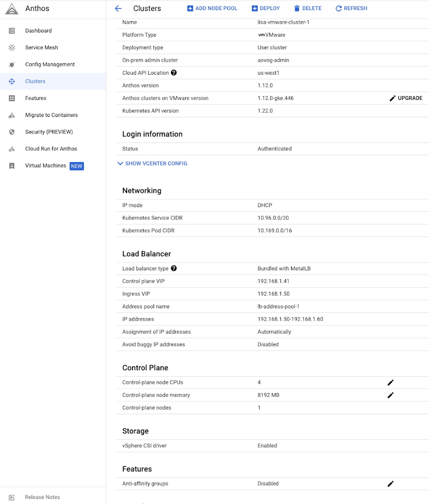This screenshot has height=504, width=429.
Task: Click the Clusters page title
Action: (x=147, y=8)
